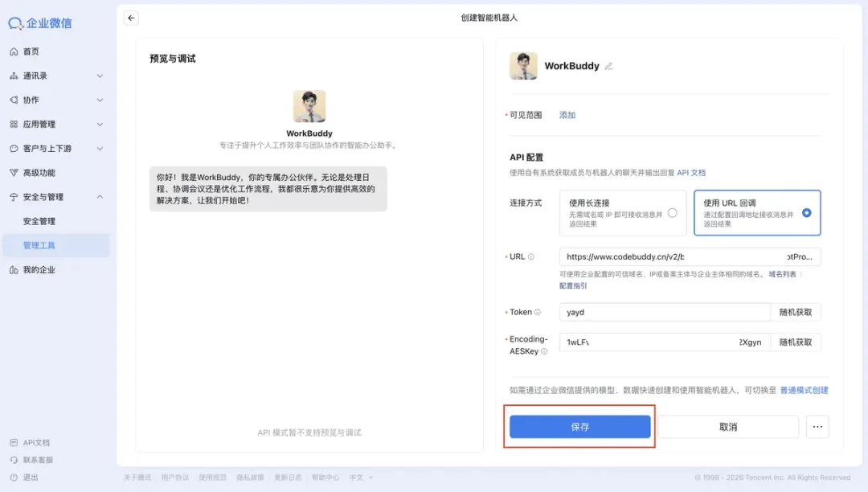Image resolution: width=868 pixels, height=492 pixels.
Task: Click the collaboration icon beside 协作
Action: pos(14,100)
